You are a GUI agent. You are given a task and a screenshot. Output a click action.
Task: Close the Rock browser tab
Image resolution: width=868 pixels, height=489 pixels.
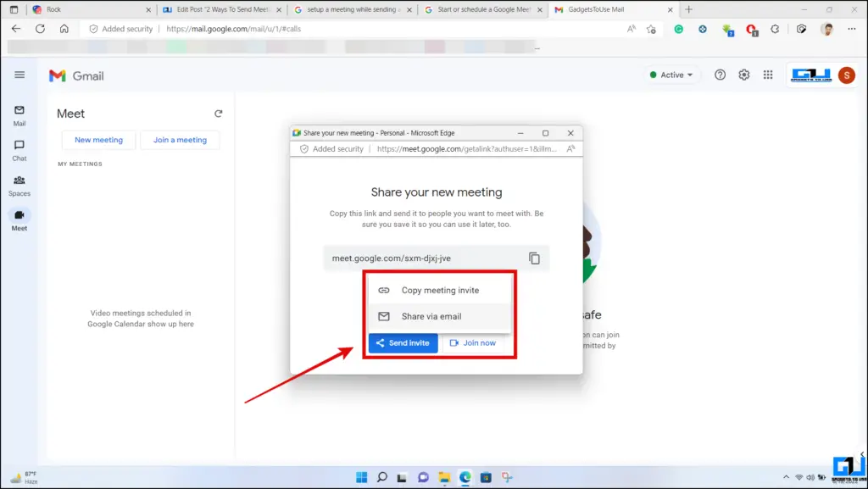point(148,10)
